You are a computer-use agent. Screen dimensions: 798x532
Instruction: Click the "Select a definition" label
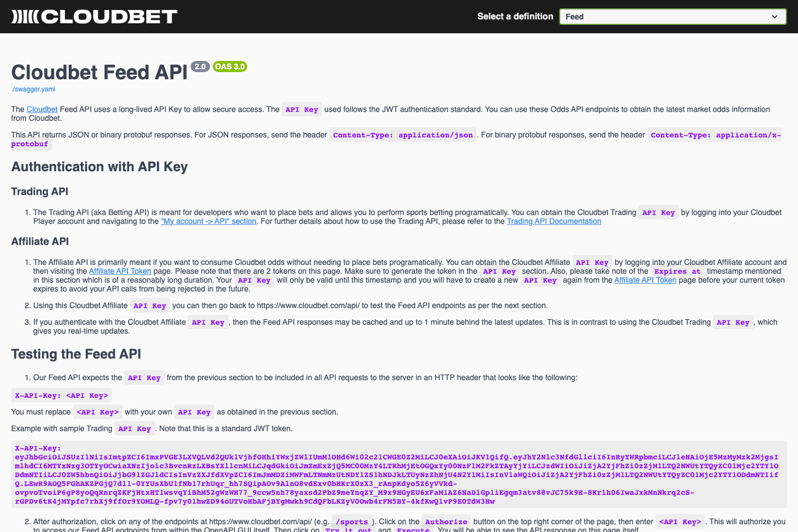coord(515,16)
